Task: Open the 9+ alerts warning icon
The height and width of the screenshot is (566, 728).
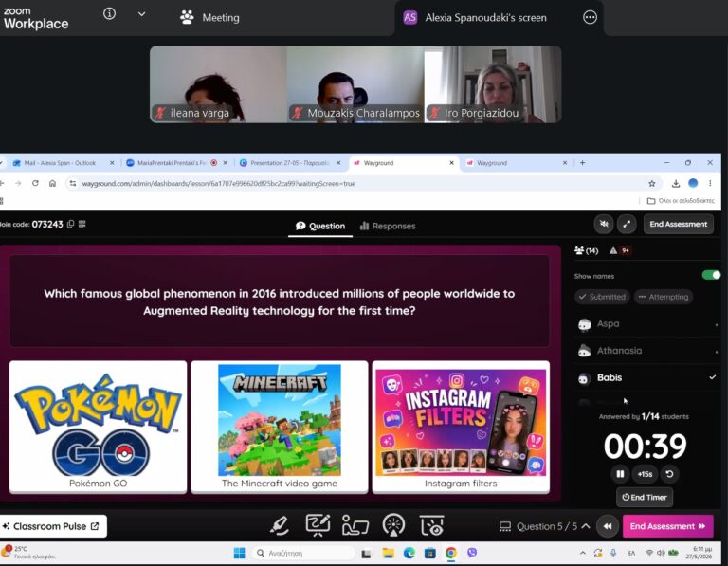Action: click(x=619, y=250)
